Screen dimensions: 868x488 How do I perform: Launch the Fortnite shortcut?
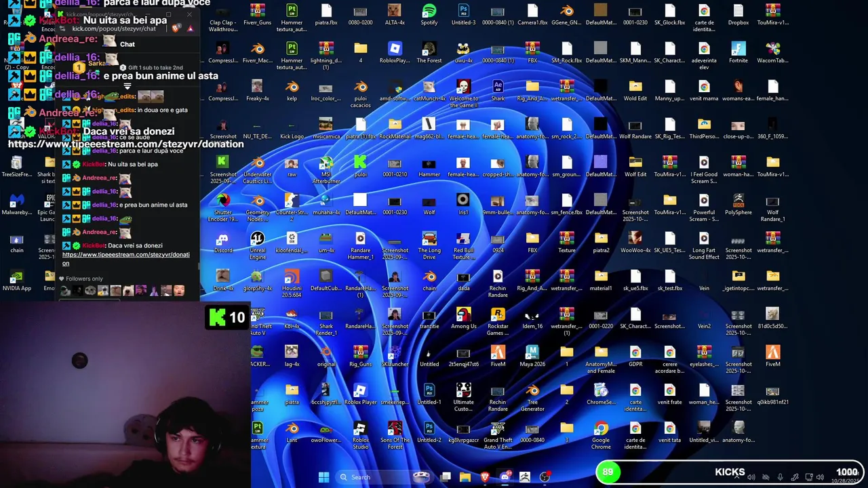tap(738, 53)
